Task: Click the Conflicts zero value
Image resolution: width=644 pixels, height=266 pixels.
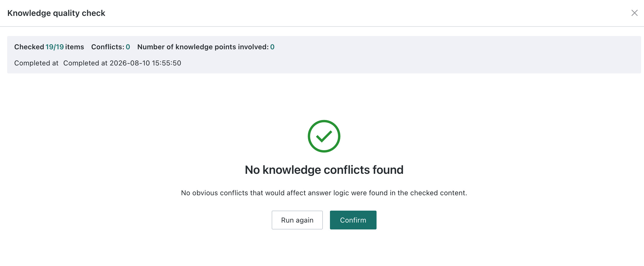Action: pos(128,47)
